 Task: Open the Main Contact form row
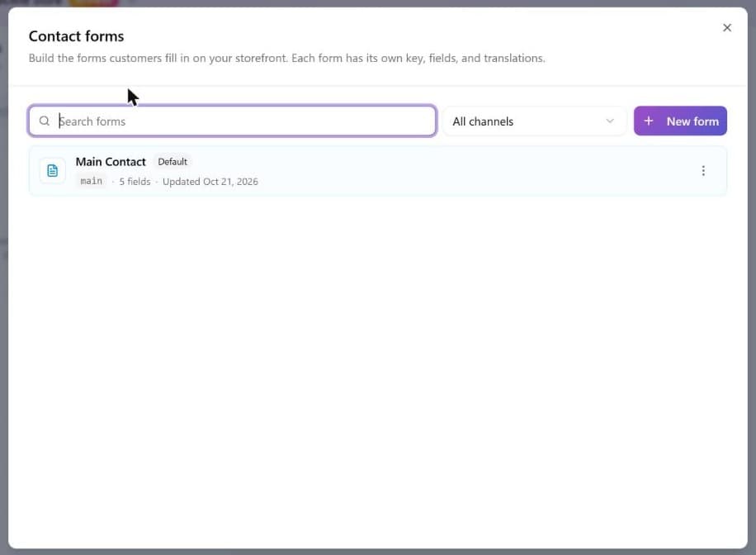(377, 171)
